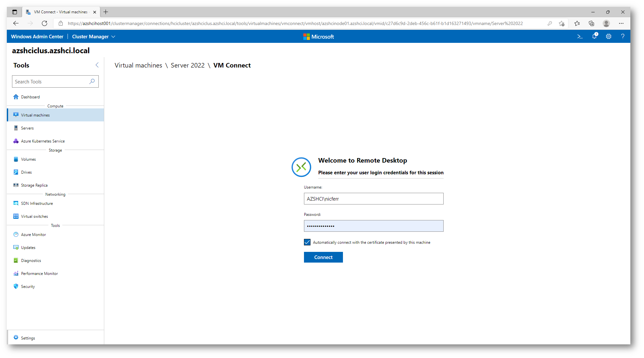Image resolution: width=644 pixels, height=358 pixels.
Task: Expand the Cluster Manager dropdown
Action: (x=94, y=37)
